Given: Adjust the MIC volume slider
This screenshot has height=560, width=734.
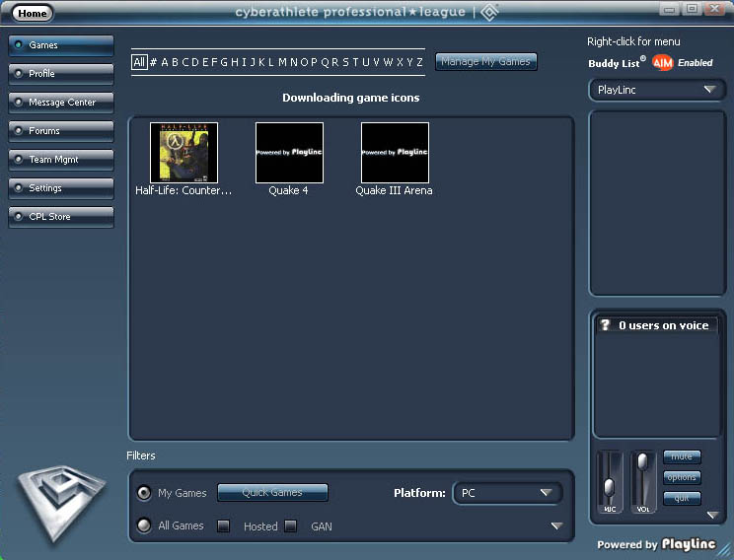Looking at the screenshot, I should click(609, 487).
